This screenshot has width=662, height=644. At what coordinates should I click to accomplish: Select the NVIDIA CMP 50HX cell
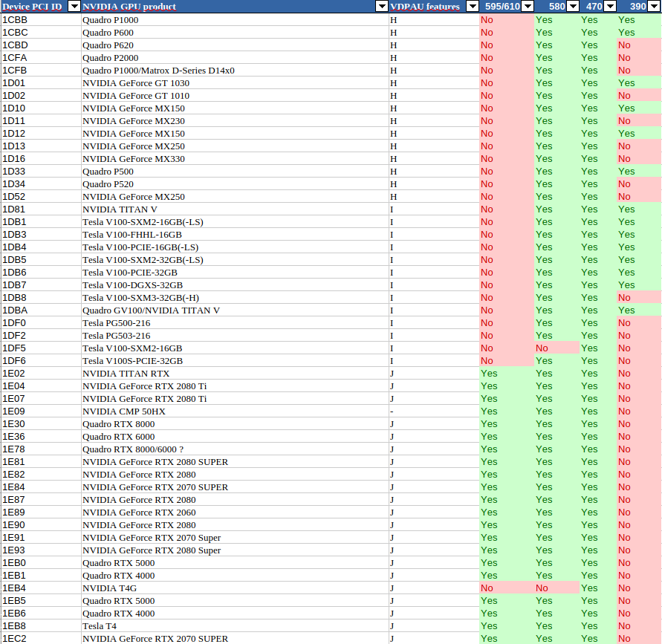(x=235, y=411)
